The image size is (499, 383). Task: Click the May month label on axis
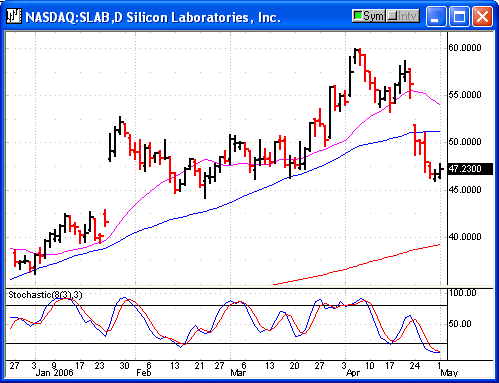point(449,372)
